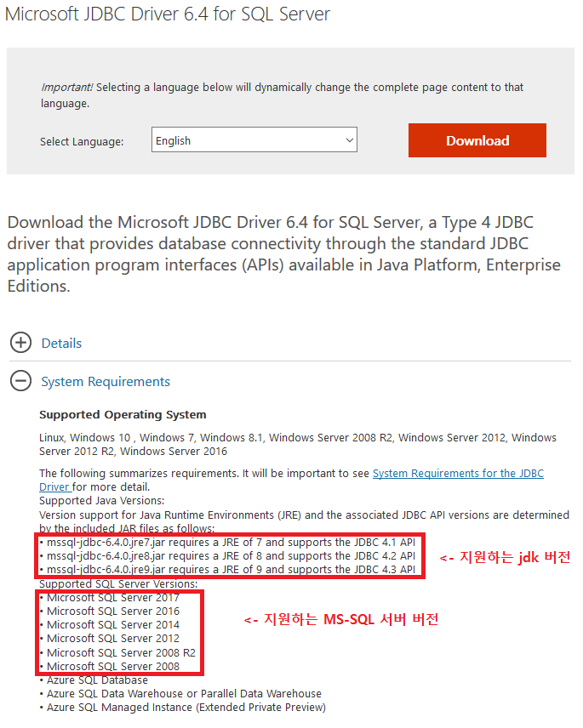This screenshot has height=728, width=583.
Task: Collapse the System Requirements section
Action: [x=105, y=381]
